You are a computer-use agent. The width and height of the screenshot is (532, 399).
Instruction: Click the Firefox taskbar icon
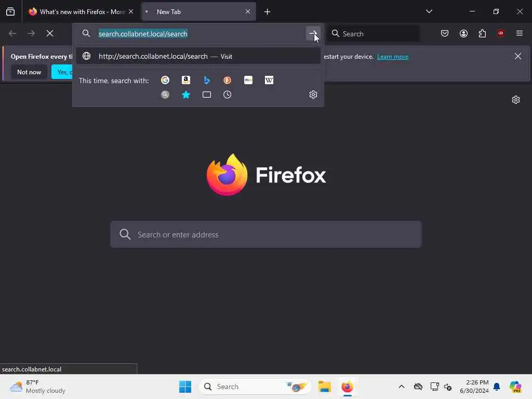tap(348, 387)
